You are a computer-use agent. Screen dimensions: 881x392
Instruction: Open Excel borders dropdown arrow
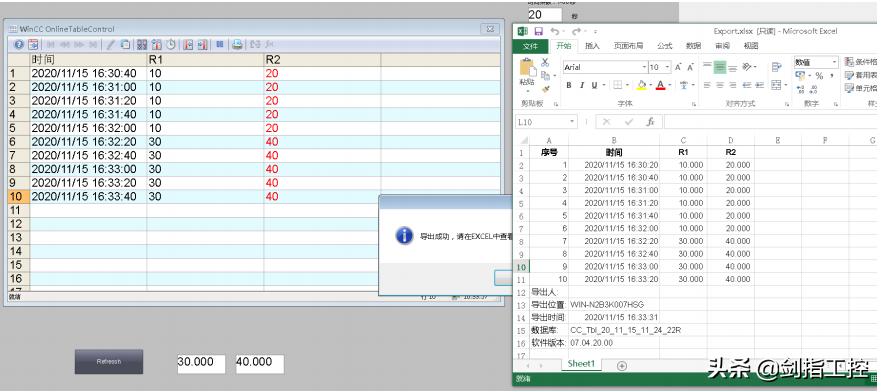(x=627, y=85)
